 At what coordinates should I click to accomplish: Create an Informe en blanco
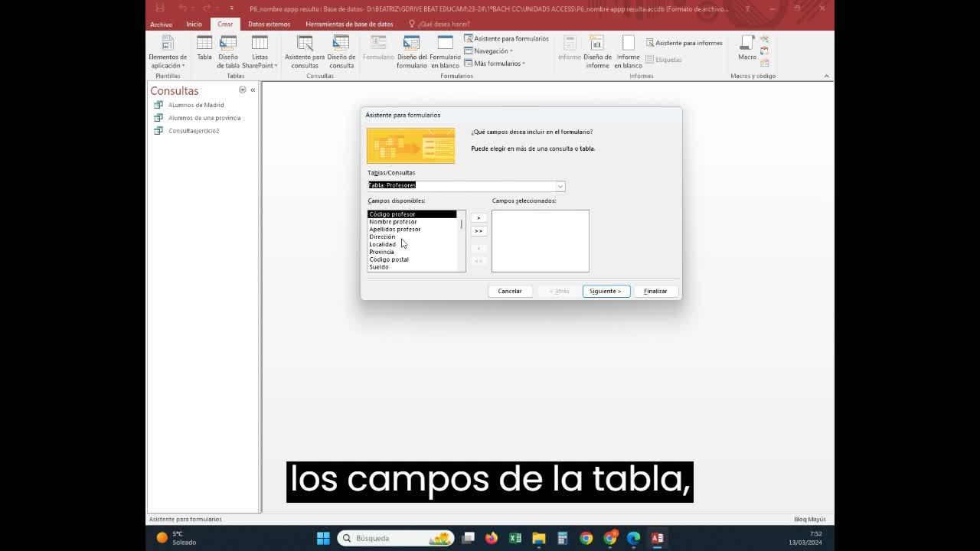(628, 52)
